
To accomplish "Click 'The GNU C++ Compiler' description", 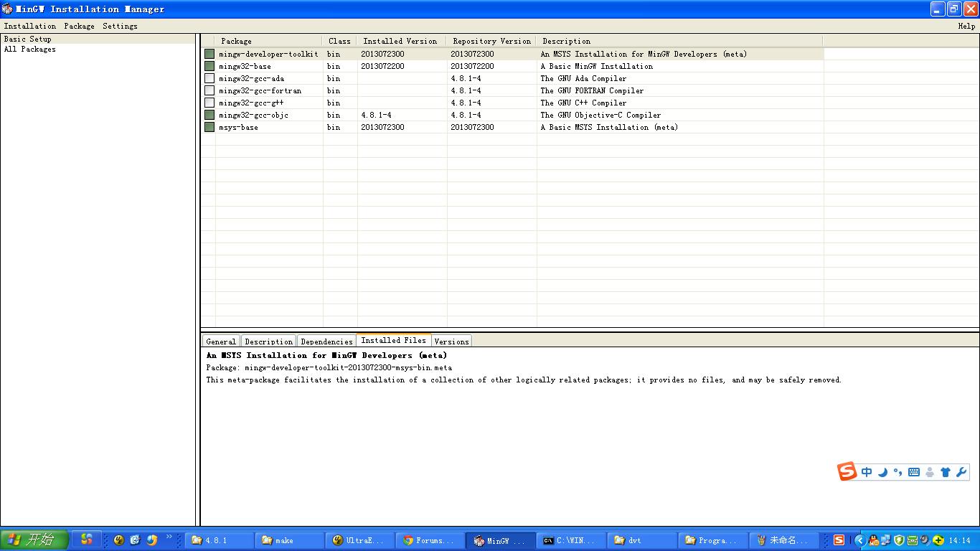I will tap(583, 103).
